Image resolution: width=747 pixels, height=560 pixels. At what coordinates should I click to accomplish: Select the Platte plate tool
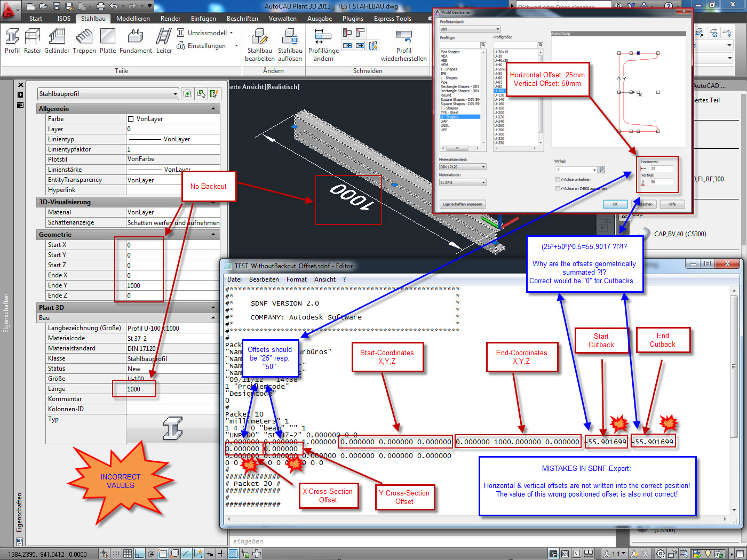pos(108,41)
